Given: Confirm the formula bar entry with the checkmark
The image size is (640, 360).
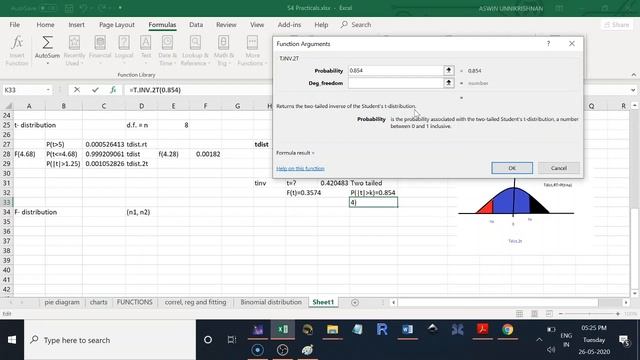Looking at the screenshot, I should tap(95, 90).
